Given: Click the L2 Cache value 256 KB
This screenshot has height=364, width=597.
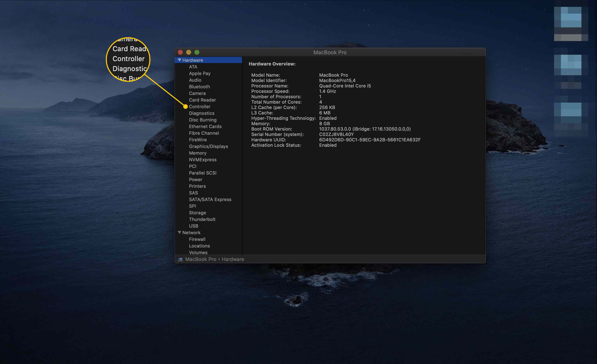Looking at the screenshot, I should coord(327,107).
